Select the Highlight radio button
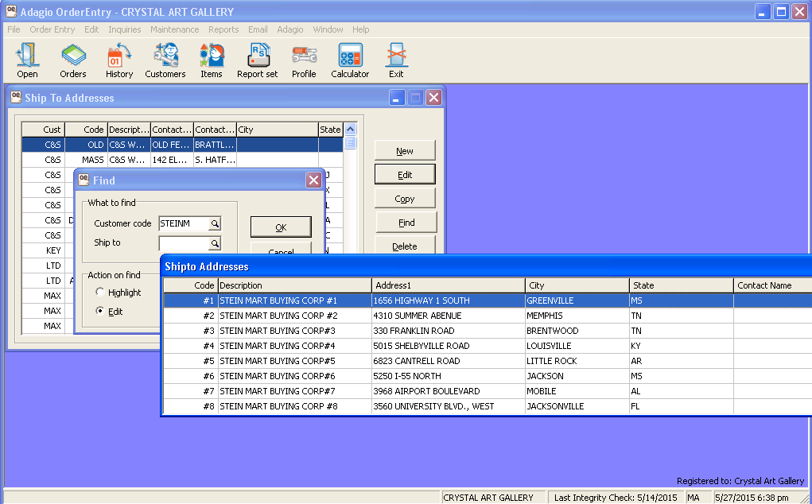The height and width of the screenshot is (504, 812). click(100, 293)
